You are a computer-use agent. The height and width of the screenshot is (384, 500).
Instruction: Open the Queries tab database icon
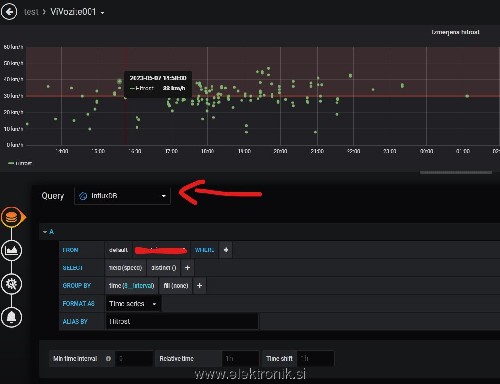coord(12,217)
